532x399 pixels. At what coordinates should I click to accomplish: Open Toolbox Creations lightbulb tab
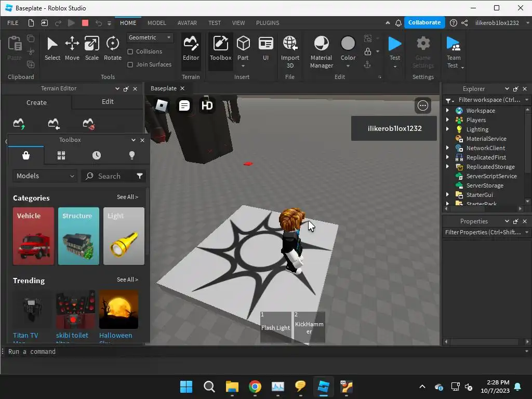click(132, 155)
